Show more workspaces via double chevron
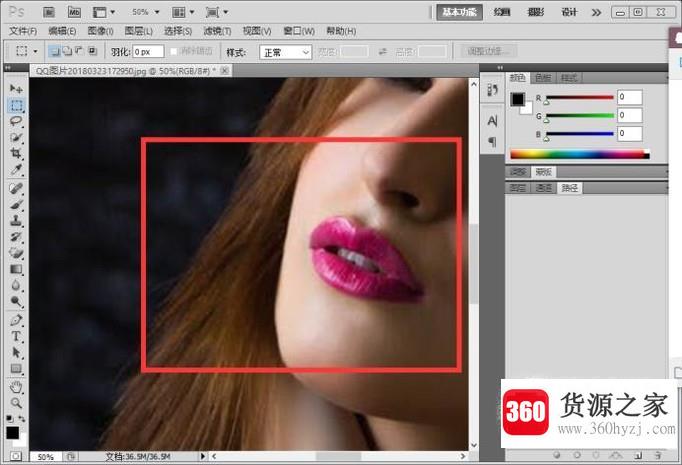The width and height of the screenshot is (682, 465). click(x=596, y=12)
